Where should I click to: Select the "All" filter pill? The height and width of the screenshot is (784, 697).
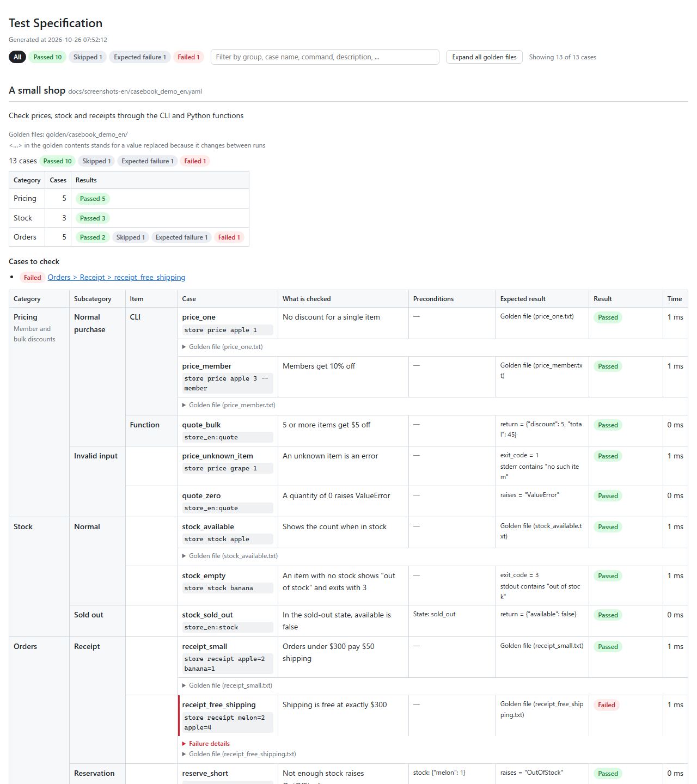pyautogui.click(x=17, y=57)
